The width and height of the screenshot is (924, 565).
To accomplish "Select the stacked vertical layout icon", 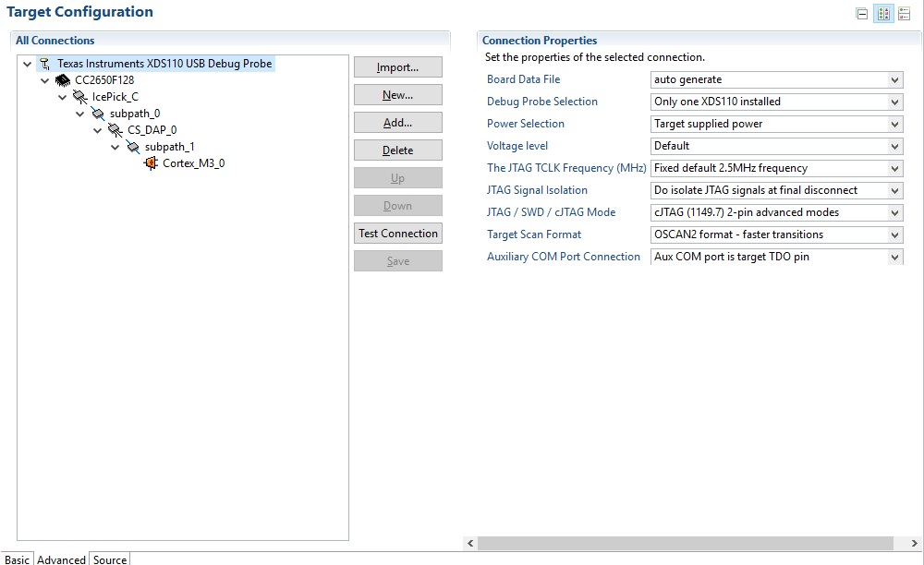I will (x=904, y=14).
